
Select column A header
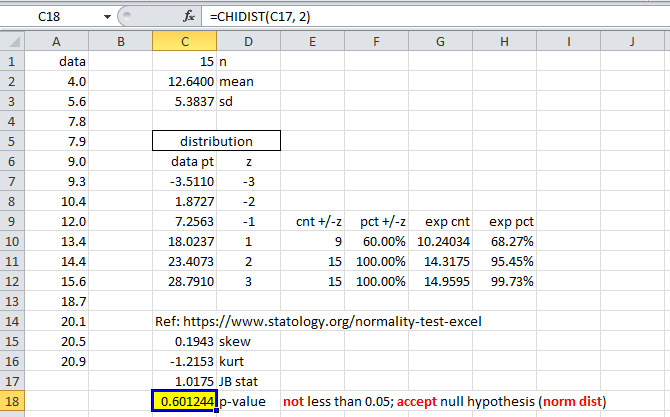(x=56, y=41)
